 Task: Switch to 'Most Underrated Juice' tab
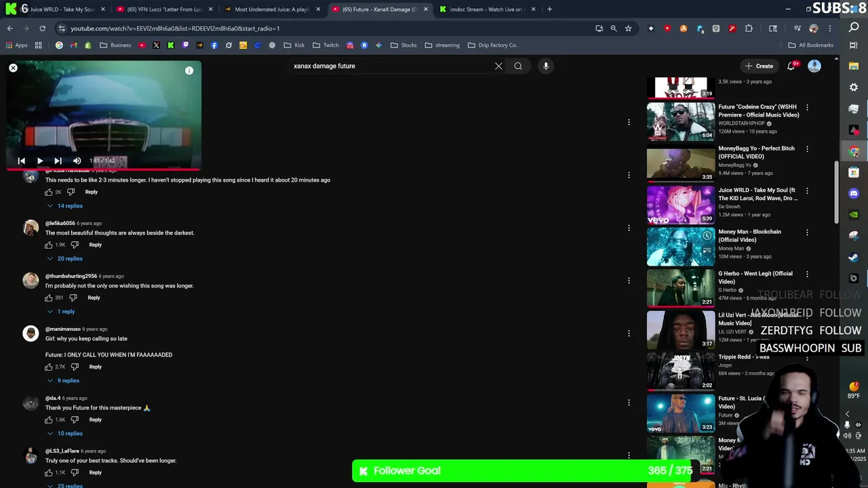coord(272,9)
